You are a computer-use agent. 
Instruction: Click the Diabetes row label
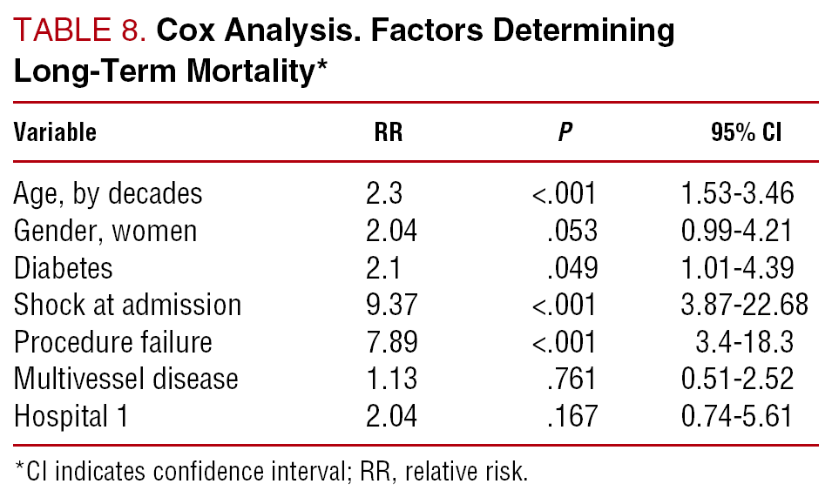coord(63,267)
